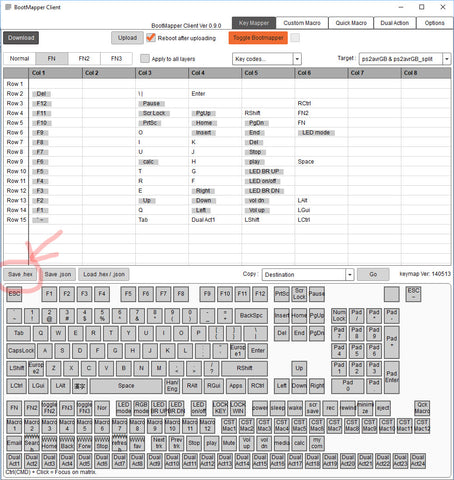Pick the CST Mac1 key button
Screen dimensions: 454x480
229,425
